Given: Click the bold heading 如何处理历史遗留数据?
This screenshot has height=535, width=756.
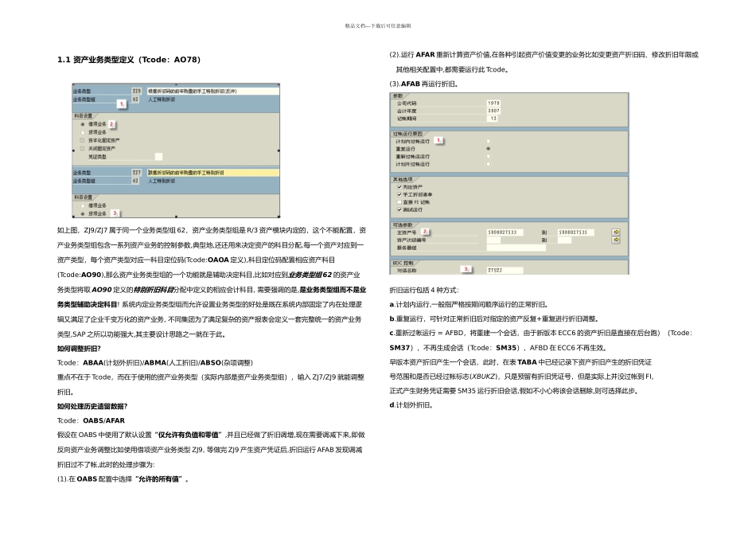Looking at the screenshot, I should [92, 406].
